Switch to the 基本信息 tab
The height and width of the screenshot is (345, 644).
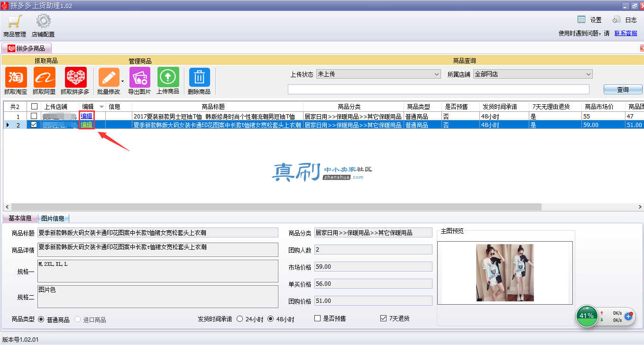pyautogui.click(x=20, y=218)
